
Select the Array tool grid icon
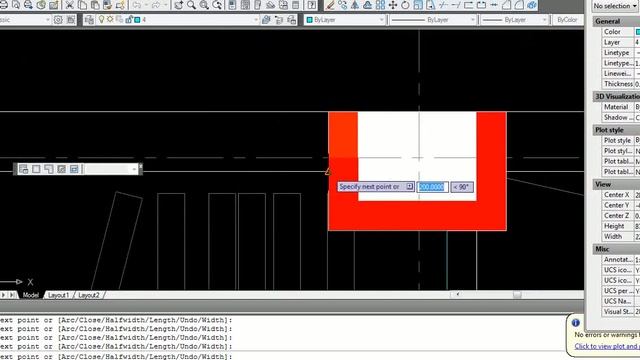click(380, 5)
